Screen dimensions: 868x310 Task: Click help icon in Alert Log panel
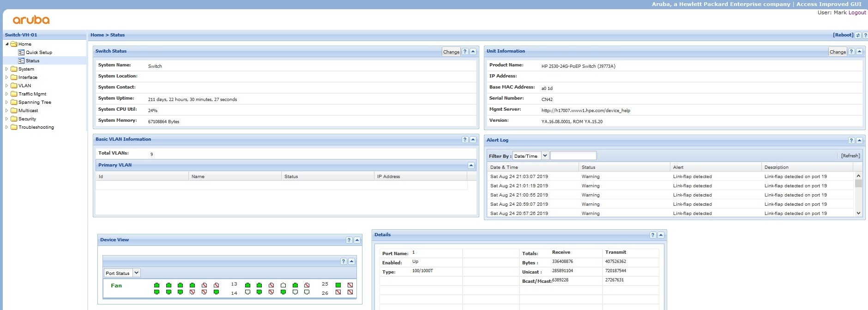tap(851, 140)
